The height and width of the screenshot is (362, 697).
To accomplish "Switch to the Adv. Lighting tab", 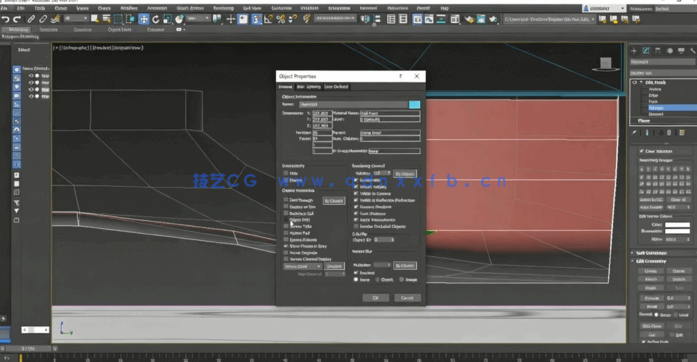I will 308,87.
